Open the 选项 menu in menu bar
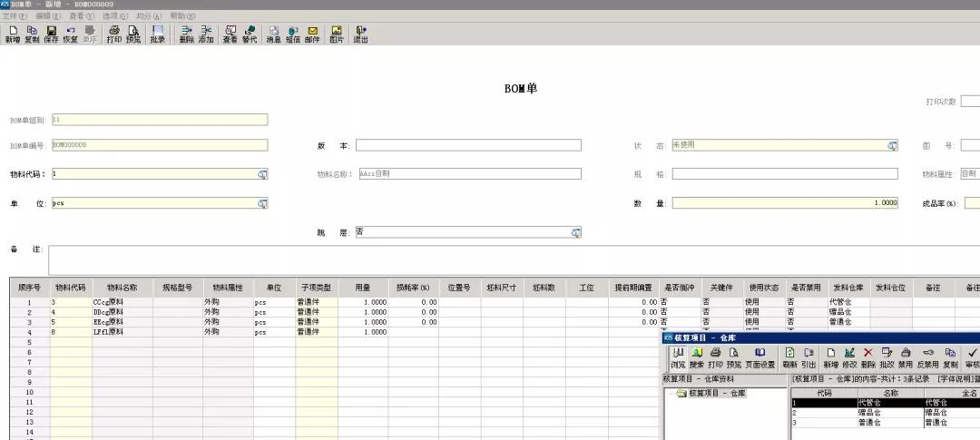This screenshot has width=980, height=440. pos(114,16)
